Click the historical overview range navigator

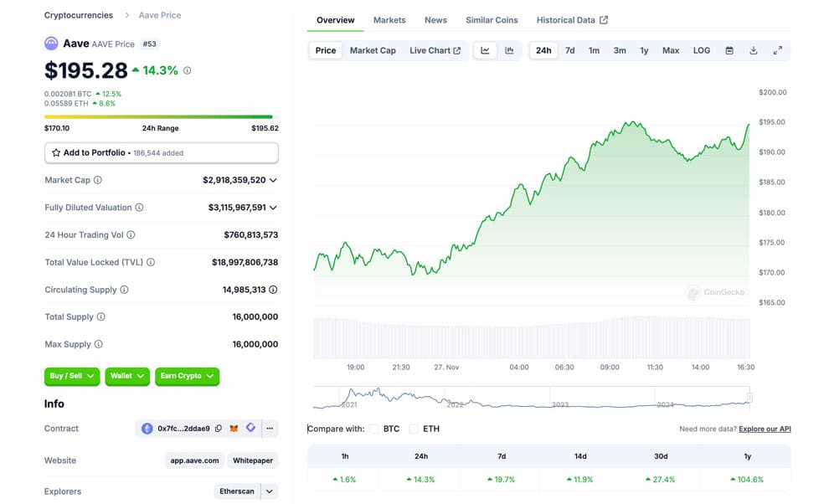(532, 398)
